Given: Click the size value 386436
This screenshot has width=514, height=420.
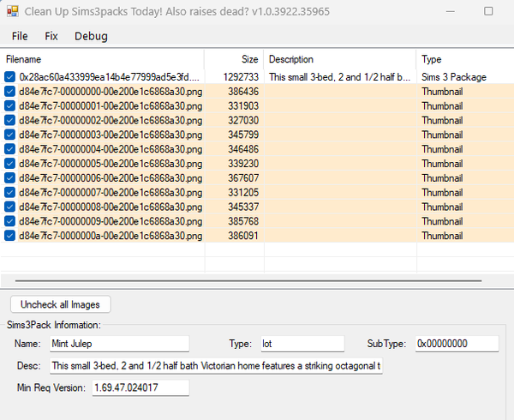Looking at the screenshot, I should pyautogui.click(x=243, y=92).
